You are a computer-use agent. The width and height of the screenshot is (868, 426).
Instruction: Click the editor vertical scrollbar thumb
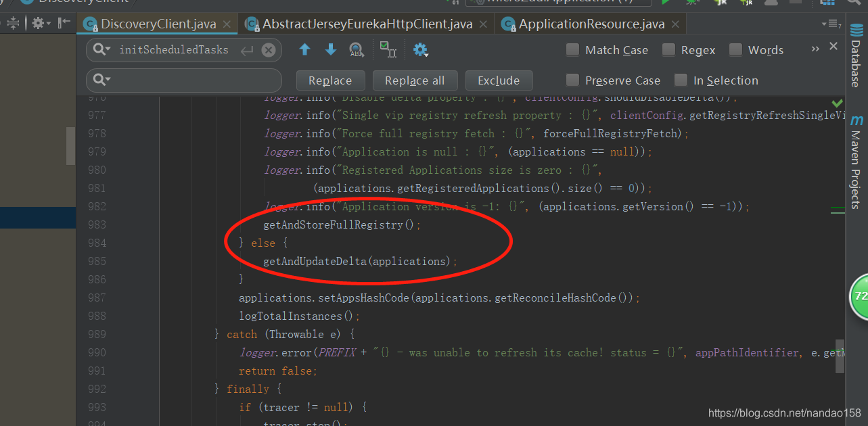[x=840, y=356]
